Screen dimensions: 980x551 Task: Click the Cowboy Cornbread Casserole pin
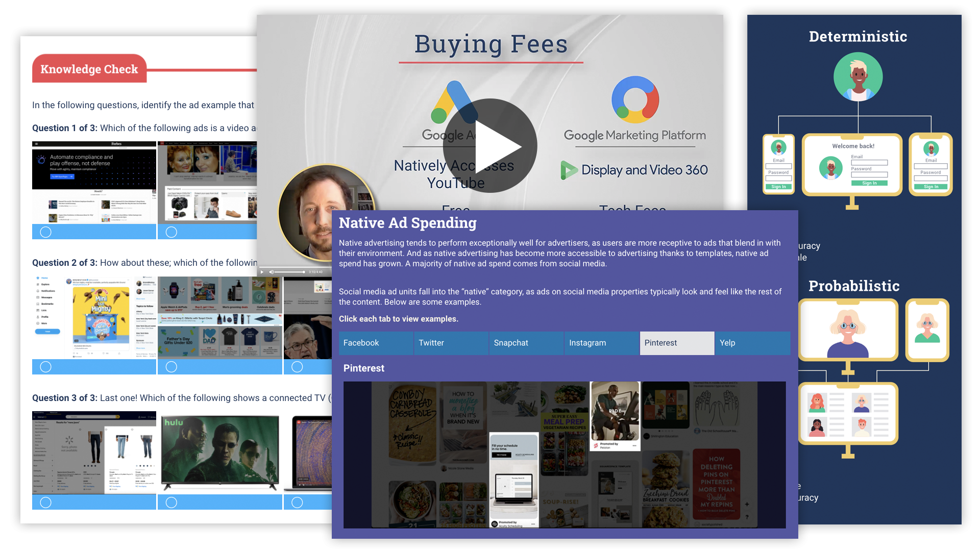tap(412, 423)
